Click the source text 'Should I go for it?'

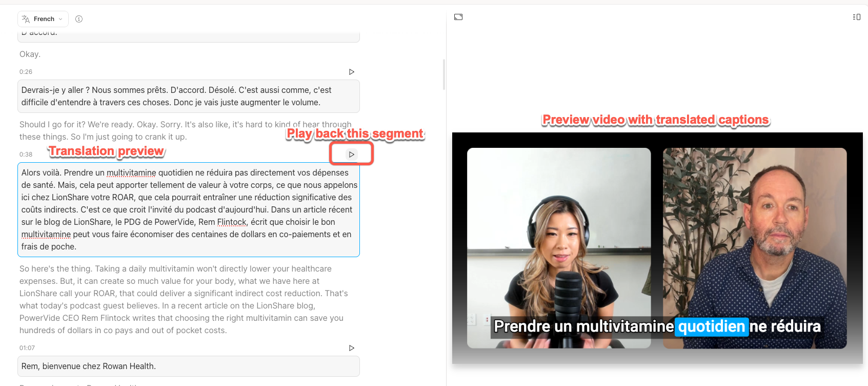tap(52, 124)
